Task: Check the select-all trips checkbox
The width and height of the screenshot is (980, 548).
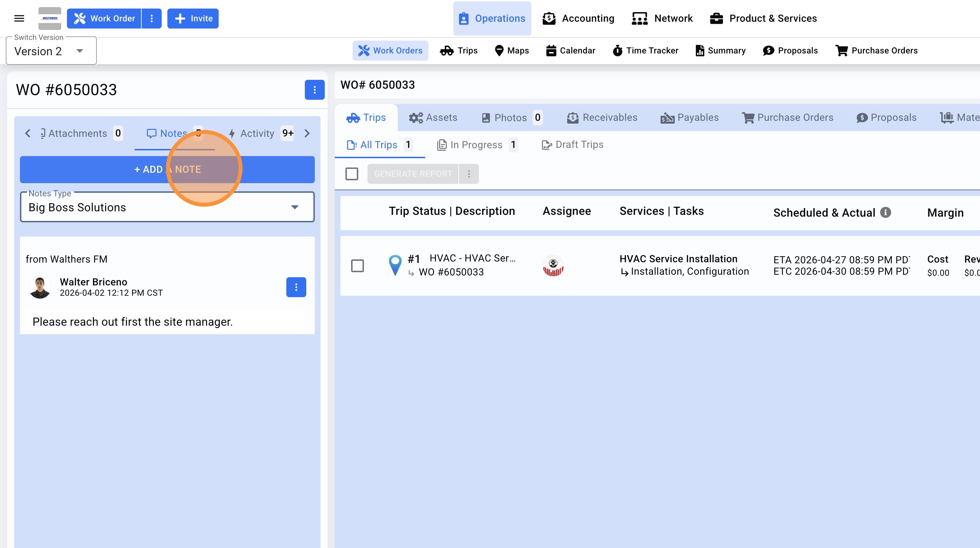Action: (x=351, y=174)
